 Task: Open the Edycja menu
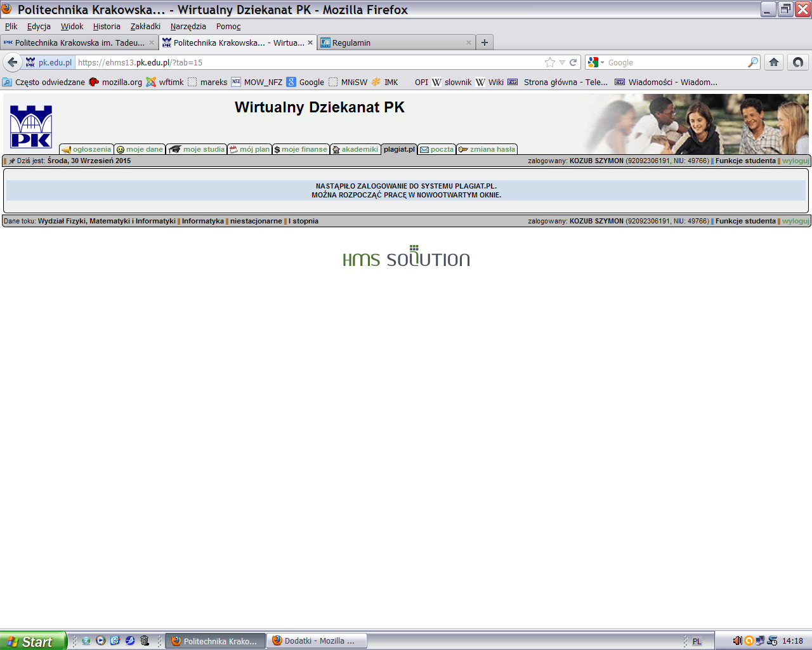tap(39, 26)
